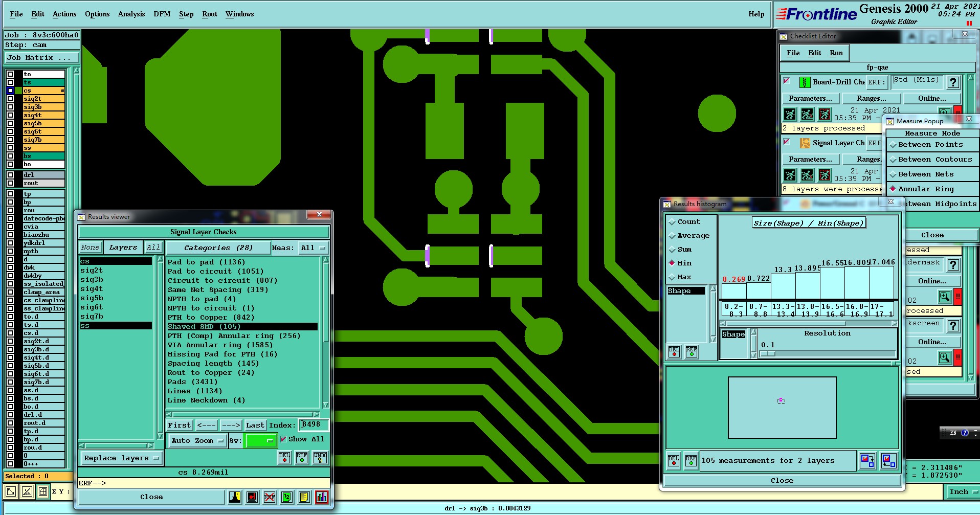980x515 pixels.
Task: Click the orange Signal Layer Check icon
Action: (x=805, y=143)
